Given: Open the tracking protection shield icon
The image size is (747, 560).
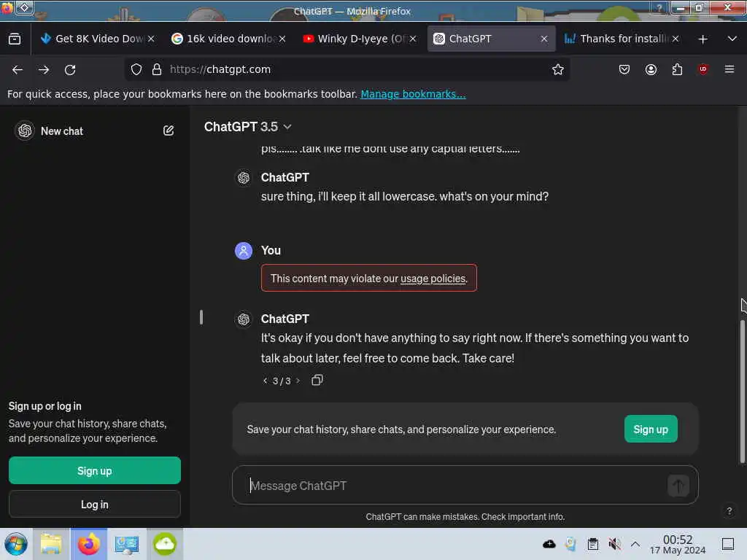Looking at the screenshot, I should 136,69.
